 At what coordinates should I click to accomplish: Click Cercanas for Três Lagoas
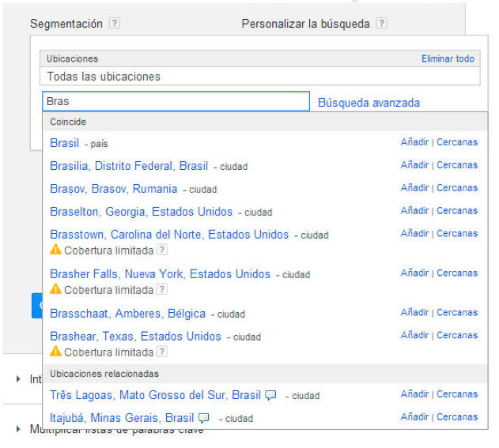457,394
